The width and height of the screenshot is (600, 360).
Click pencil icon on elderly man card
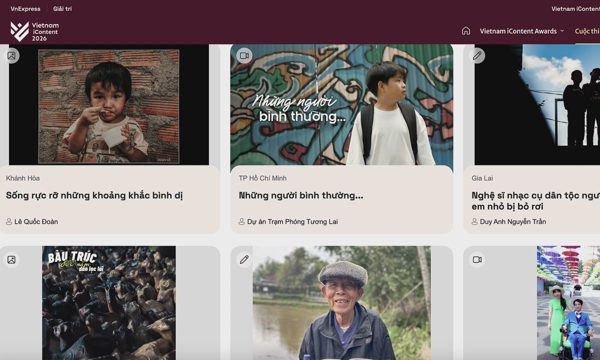coord(244,260)
